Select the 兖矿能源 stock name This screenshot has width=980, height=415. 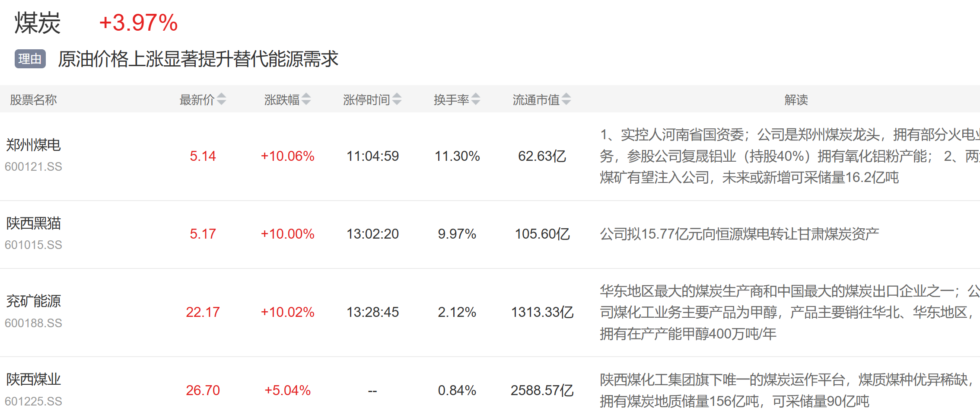click(33, 301)
